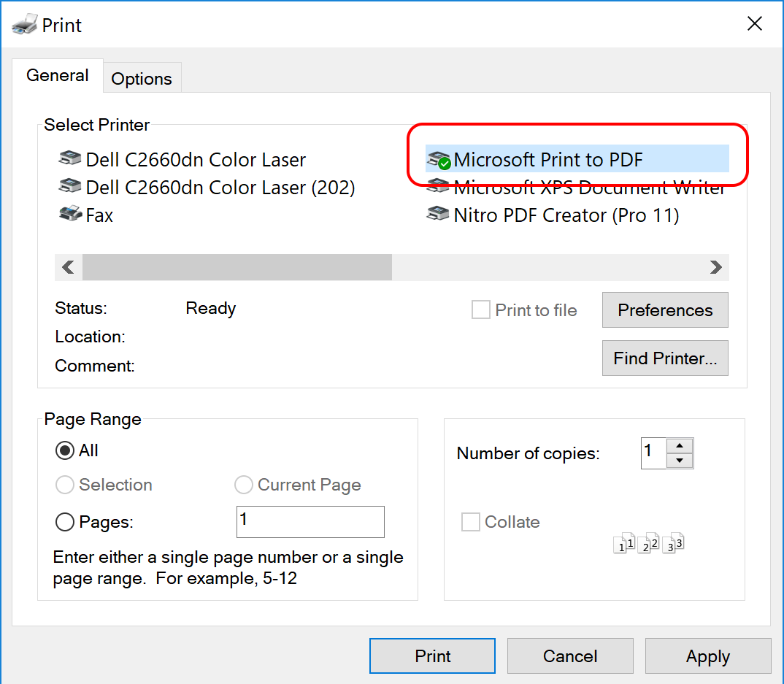Increase number of copies with up arrow

tap(680, 445)
